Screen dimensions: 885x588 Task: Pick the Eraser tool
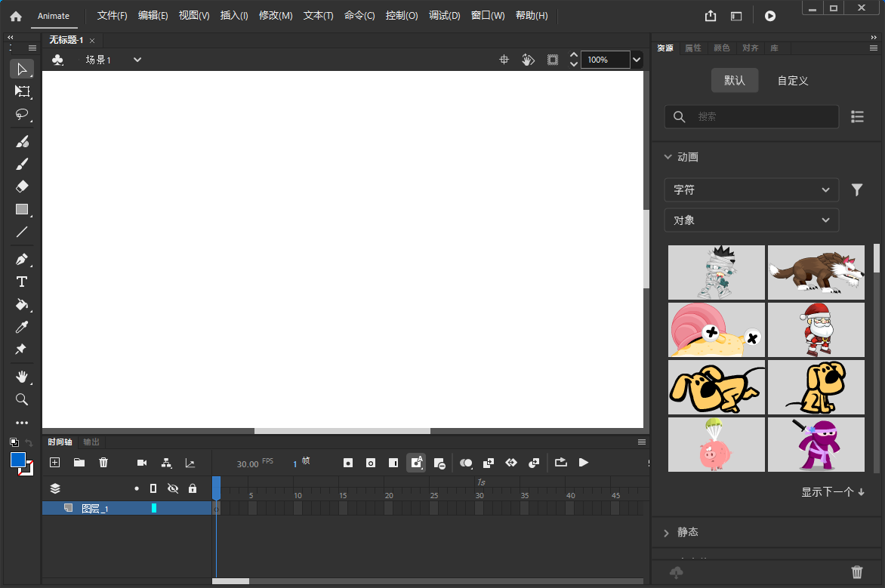[x=21, y=186]
